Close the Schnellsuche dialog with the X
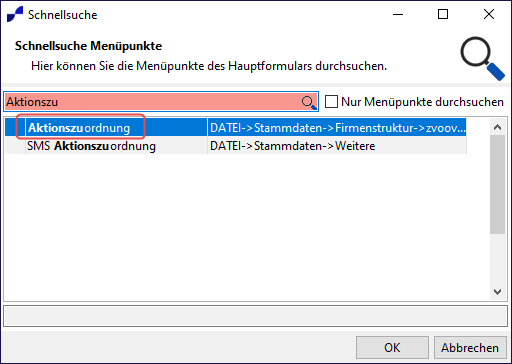 (489, 14)
